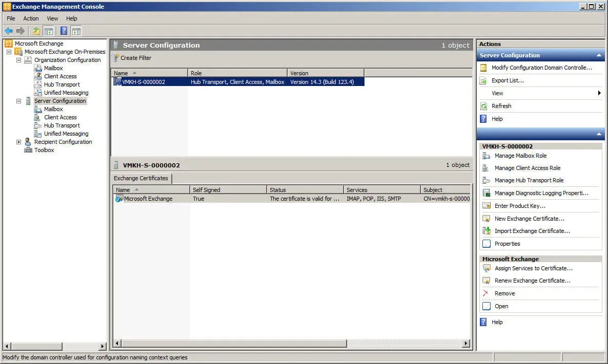Click the Manage Mailbox Role icon
This screenshot has height=364, width=608.
486,156
